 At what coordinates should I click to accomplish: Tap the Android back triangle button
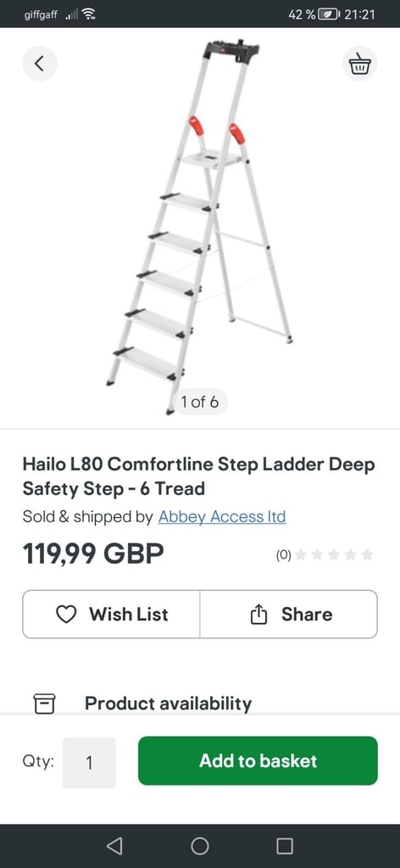[114, 846]
